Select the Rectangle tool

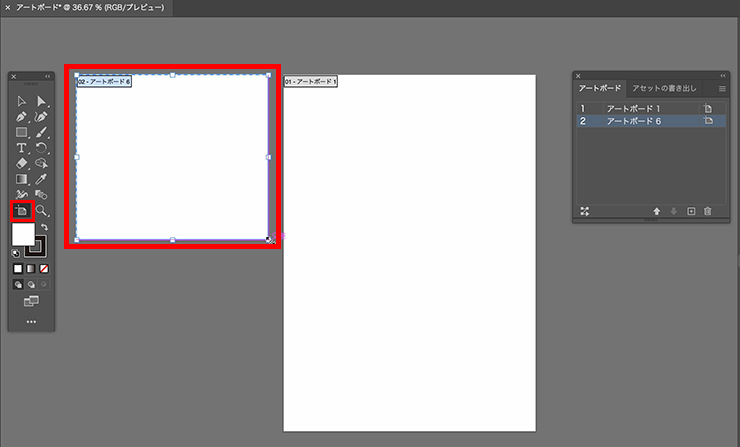coord(21,131)
